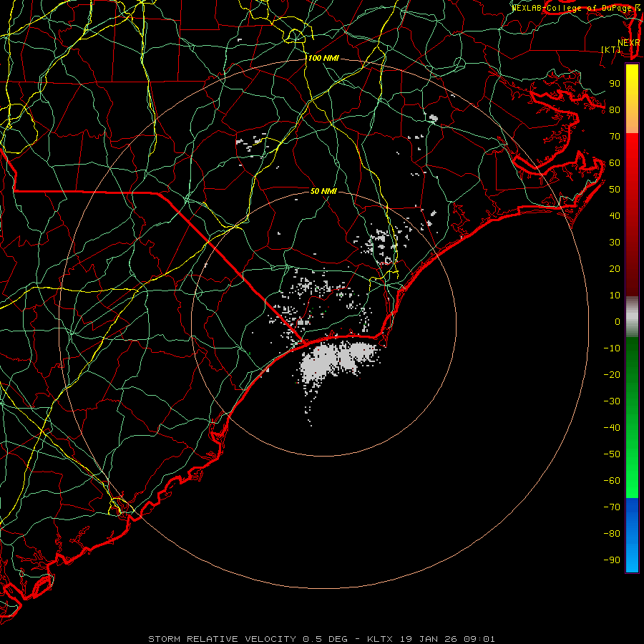Pick the gray zero-velocity segment of the color bar
This screenshot has width=644, height=644.
pos(632,317)
